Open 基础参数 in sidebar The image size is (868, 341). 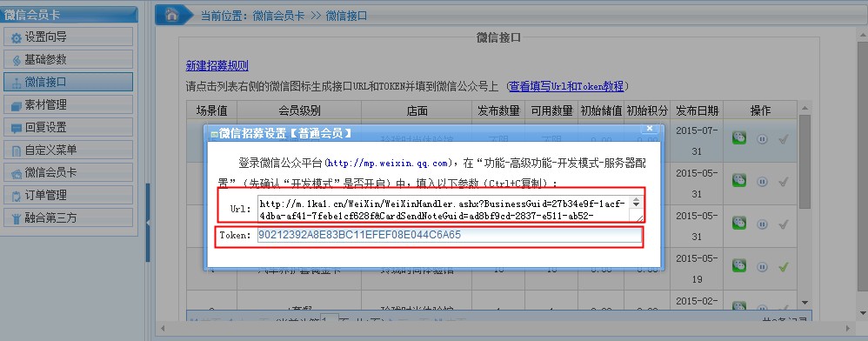pos(68,59)
